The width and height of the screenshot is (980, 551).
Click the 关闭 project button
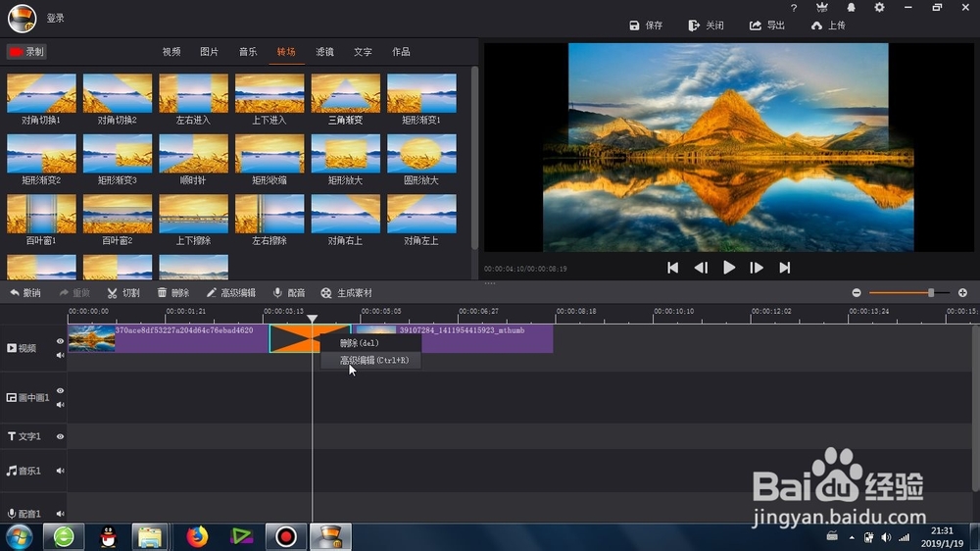[x=707, y=25]
